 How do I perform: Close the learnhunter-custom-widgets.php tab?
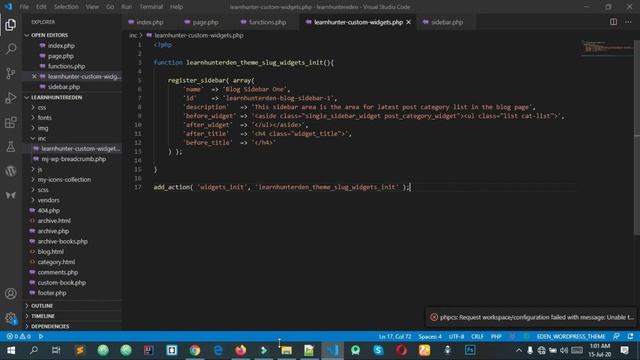[x=408, y=22]
